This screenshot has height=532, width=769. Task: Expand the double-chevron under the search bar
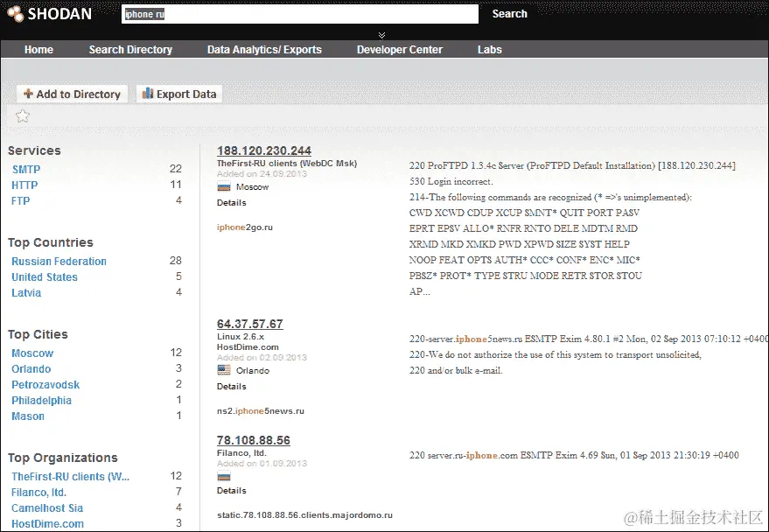coord(381,35)
